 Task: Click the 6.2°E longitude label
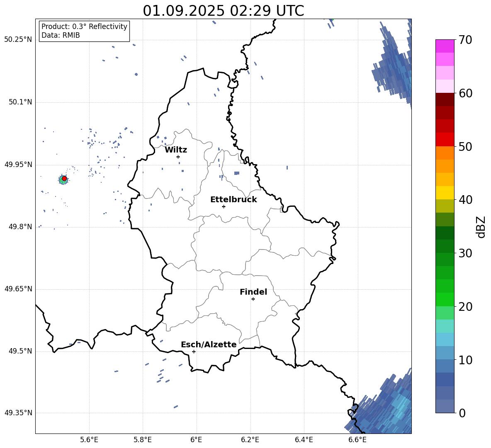[x=250, y=440]
